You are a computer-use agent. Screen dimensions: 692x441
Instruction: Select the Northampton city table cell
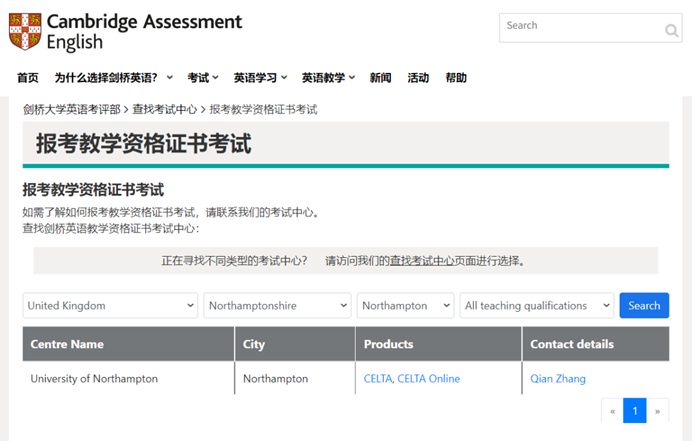tap(295, 378)
